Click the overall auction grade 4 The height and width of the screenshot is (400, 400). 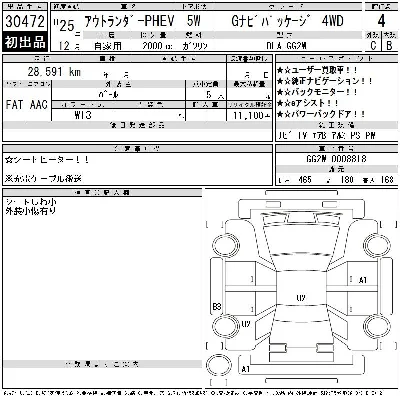tap(381, 21)
